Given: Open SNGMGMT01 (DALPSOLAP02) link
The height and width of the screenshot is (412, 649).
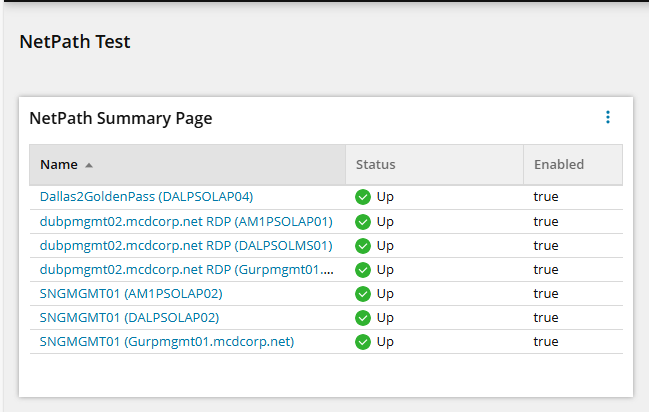Looking at the screenshot, I should pyautogui.click(x=129, y=318).
